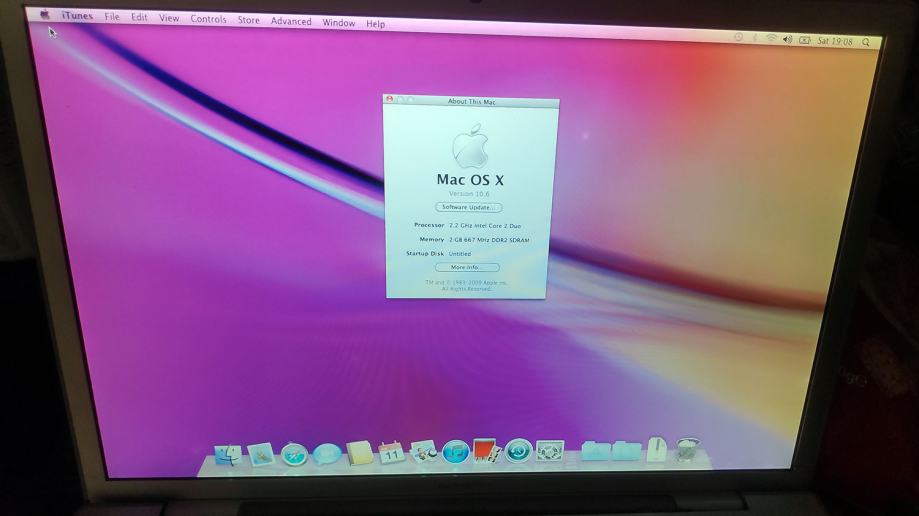Screen dimensions: 919x516
Task: Launch Safari compass icon in Dock
Action: (x=294, y=454)
